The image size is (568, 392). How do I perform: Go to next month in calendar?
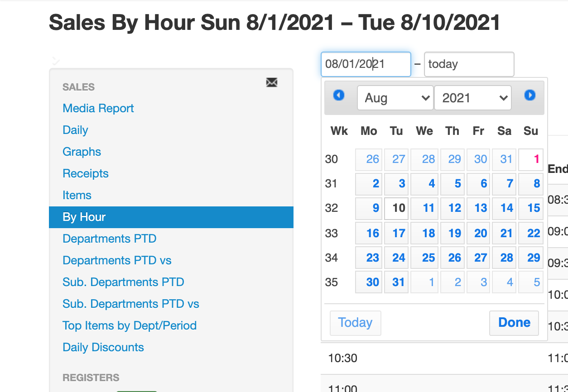[529, 95]
